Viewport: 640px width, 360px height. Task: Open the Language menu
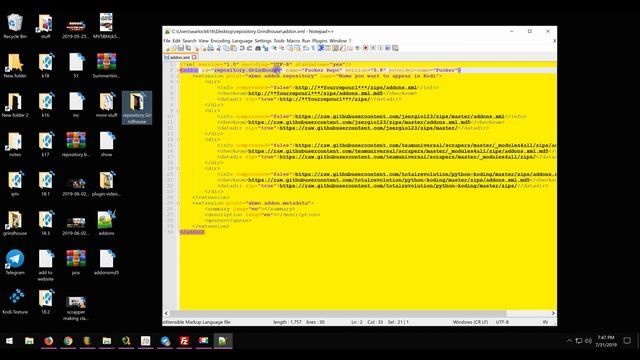tap(242, 41)
